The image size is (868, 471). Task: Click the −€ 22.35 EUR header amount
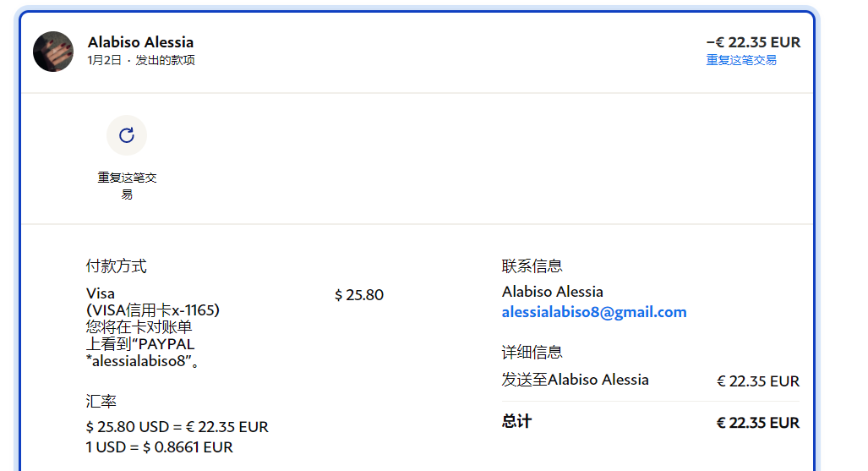(753, 42)
